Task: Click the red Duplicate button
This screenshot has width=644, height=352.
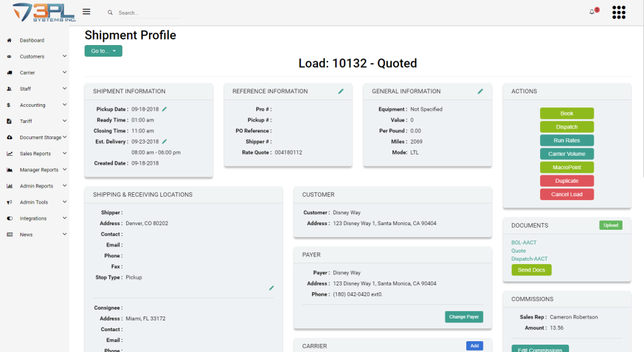Action: pos(567,181)
